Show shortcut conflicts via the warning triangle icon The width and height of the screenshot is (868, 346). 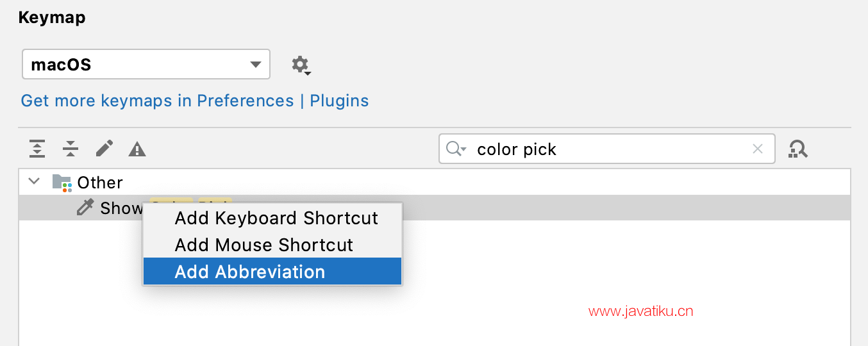[x=137, y=149]
